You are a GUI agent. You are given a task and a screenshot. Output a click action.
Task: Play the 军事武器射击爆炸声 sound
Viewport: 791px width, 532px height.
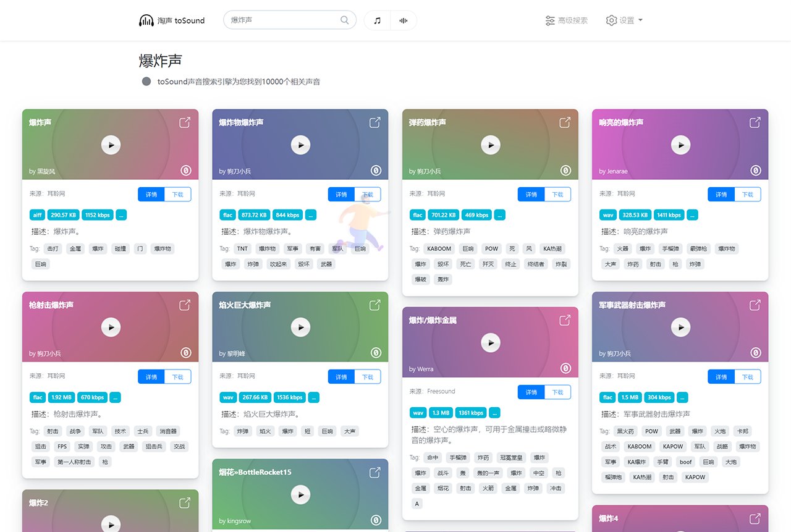pos(680,327)
